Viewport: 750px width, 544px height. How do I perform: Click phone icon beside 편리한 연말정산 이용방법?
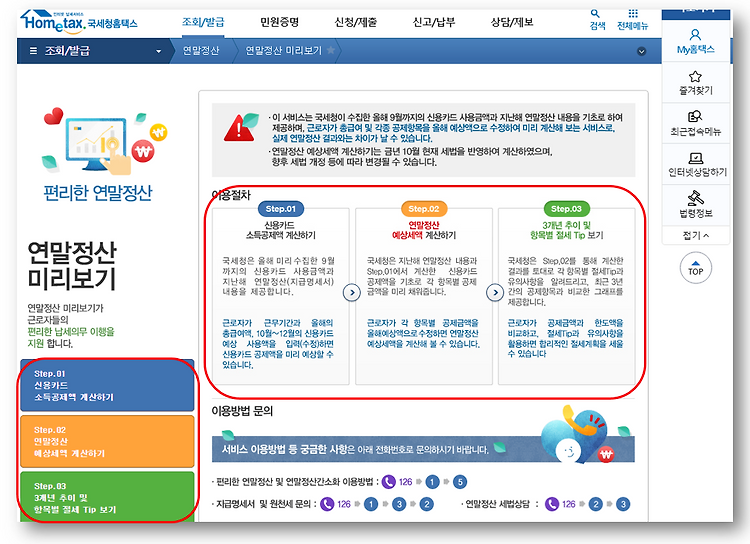[x=388, y=482]
